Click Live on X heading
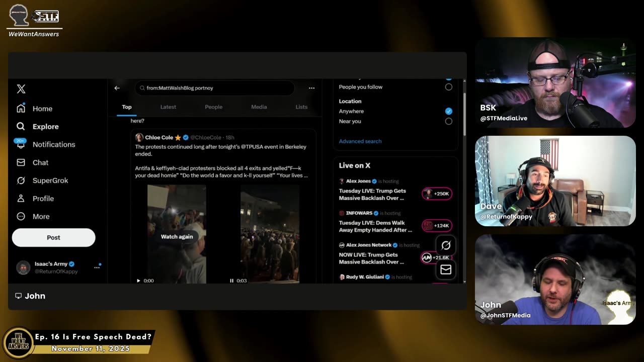Viewport: 644px width, 362px height. click(x=355, y=165)
